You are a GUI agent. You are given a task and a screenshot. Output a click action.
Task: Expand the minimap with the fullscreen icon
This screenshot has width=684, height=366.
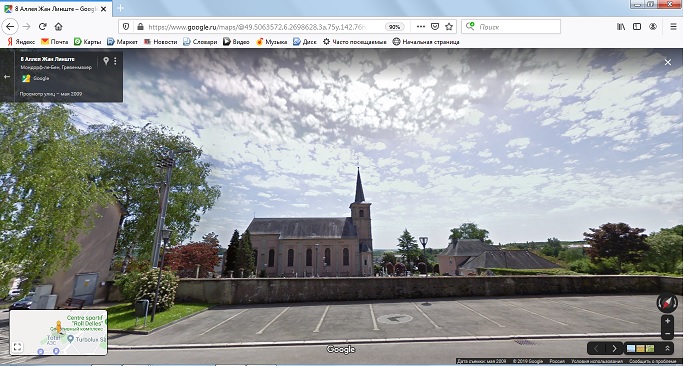(17, 347)
